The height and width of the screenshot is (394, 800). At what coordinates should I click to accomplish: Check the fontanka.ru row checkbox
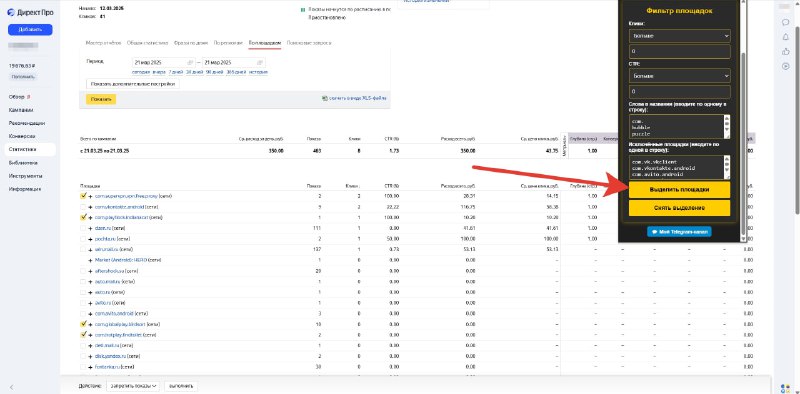click(83, 367)
